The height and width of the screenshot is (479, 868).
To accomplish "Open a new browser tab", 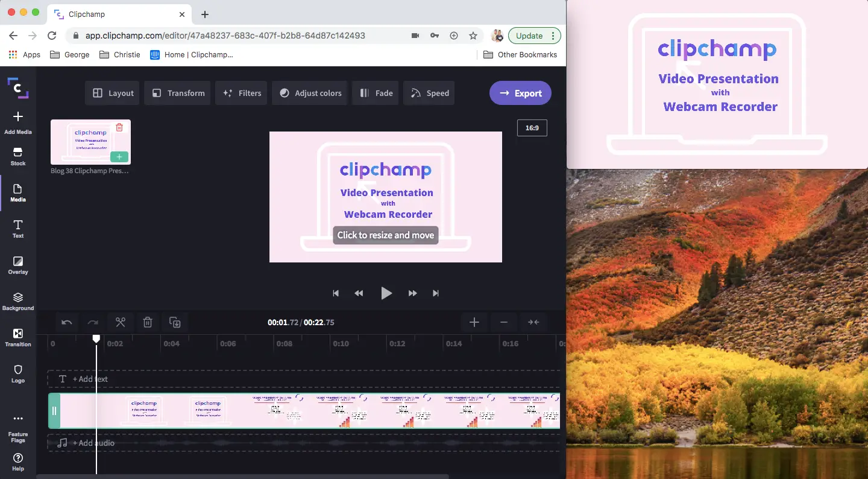I will click(205, 14).
